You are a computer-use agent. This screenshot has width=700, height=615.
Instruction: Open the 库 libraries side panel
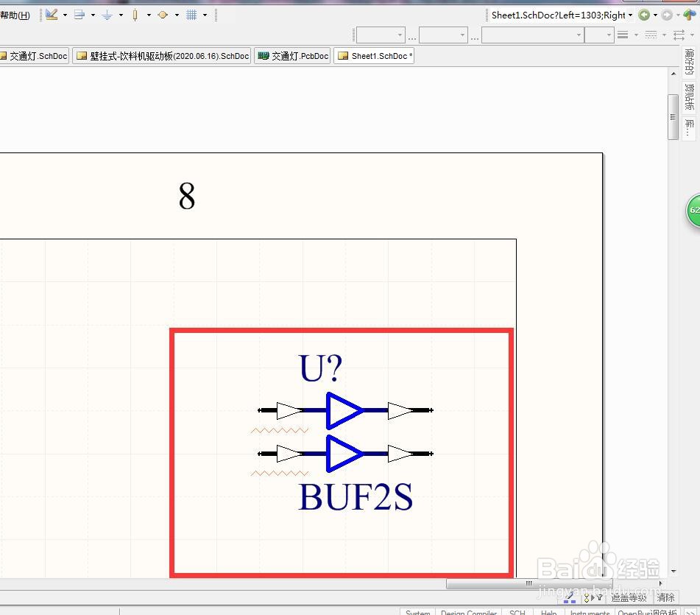click(x=689, y=129)
